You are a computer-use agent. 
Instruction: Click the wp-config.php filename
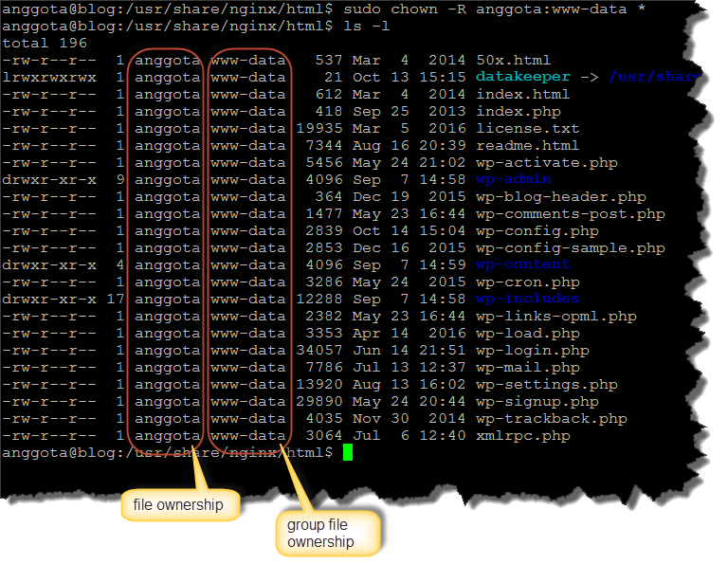click(537, 230)
